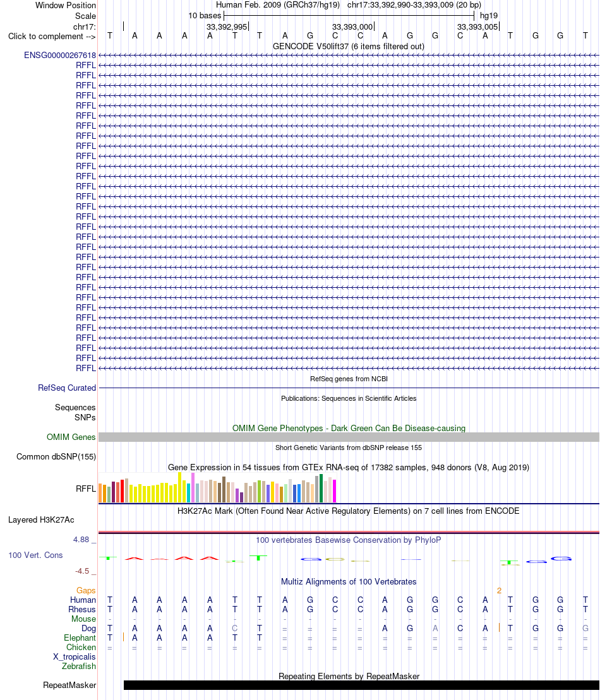600x700 pixels.
Task: Open '100 vertebrates Basewise Conservation by PhyloP' title
Action: (x=349, y=540)
